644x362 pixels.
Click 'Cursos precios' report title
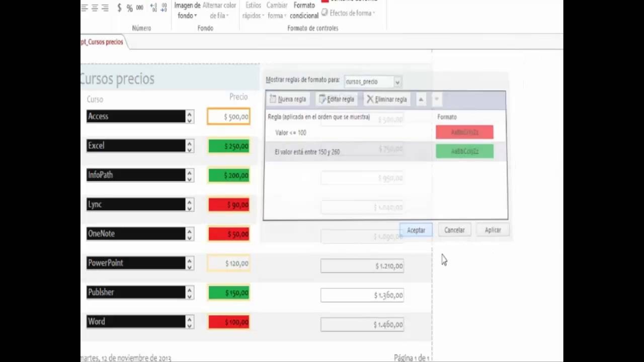pos(117,79)
